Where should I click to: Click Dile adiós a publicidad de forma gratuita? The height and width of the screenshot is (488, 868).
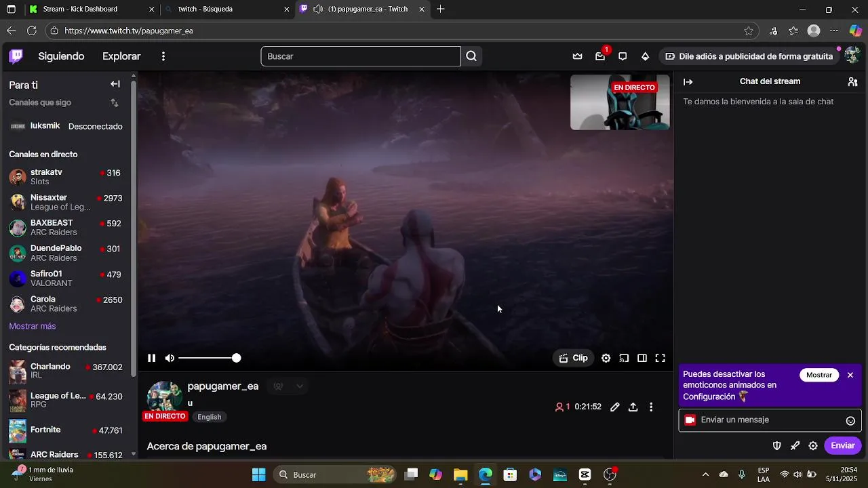pos(749,56)
